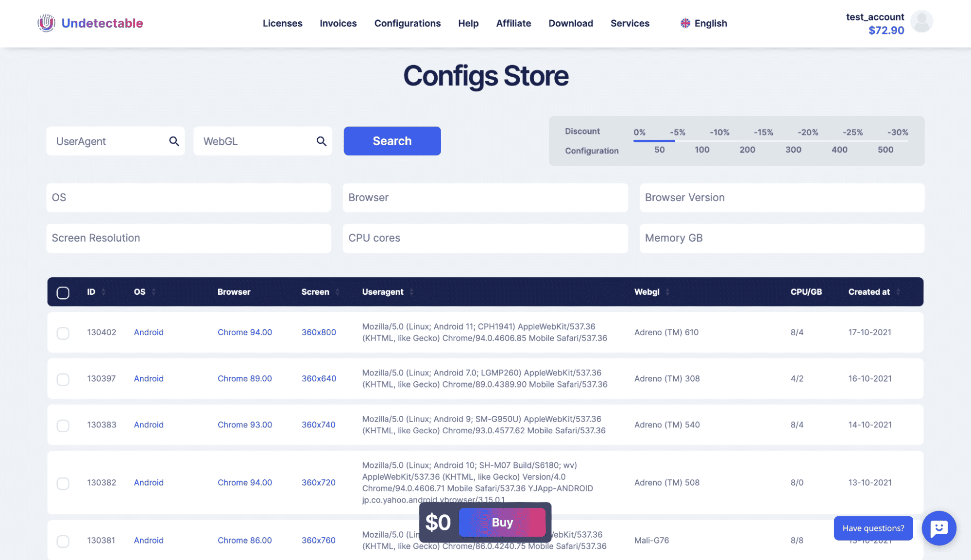The image size is (971, 560).
Task: Open the Browser Version filter dropdown
Action: 782,198
